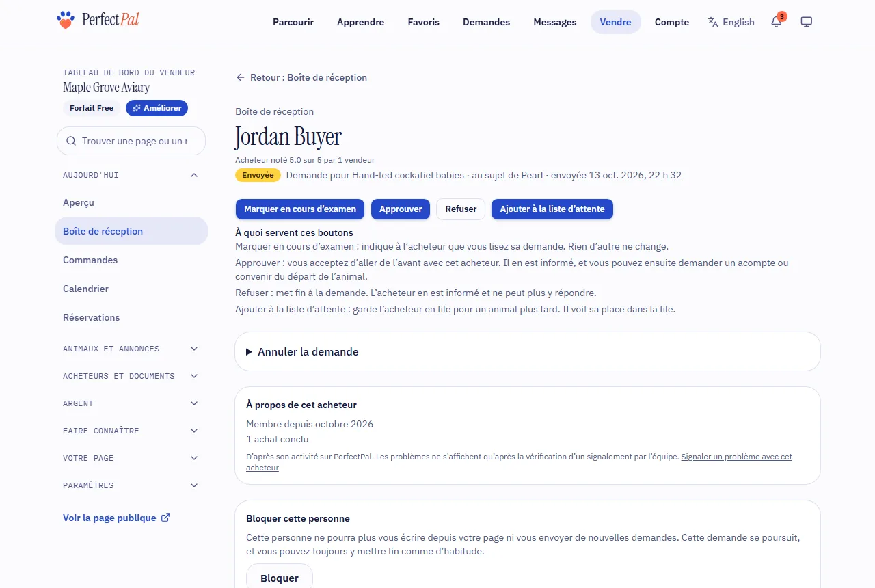Select the Vendre nav tab
Screen dimensions: 875x588
coord(615,22)
